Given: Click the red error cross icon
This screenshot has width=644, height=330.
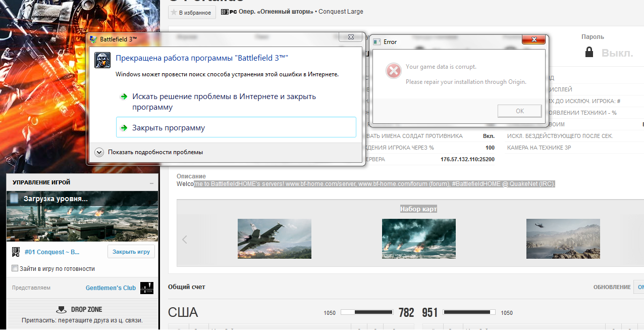Looking at the screenshot, I should pyautogui.click(x=393, y=71).
